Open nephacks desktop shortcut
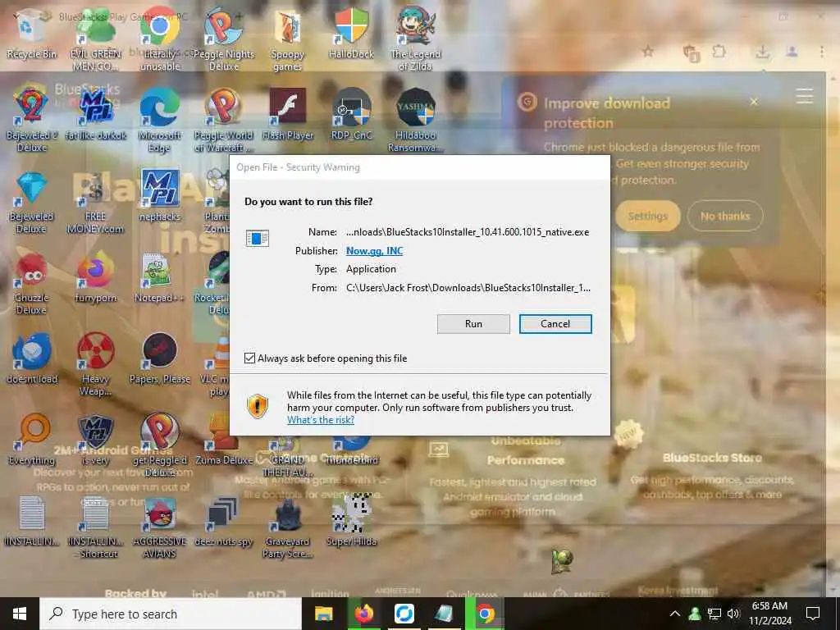 [x=160, y=196]
